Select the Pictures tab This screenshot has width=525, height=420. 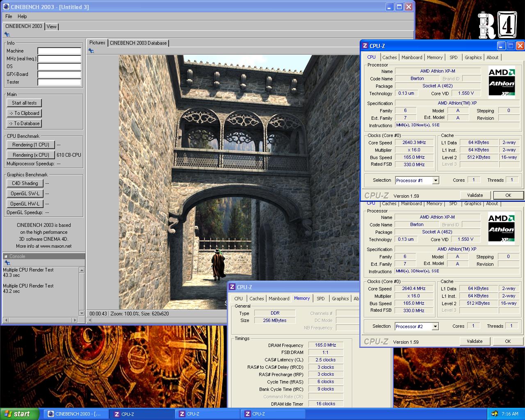click(x=97, y=43)
